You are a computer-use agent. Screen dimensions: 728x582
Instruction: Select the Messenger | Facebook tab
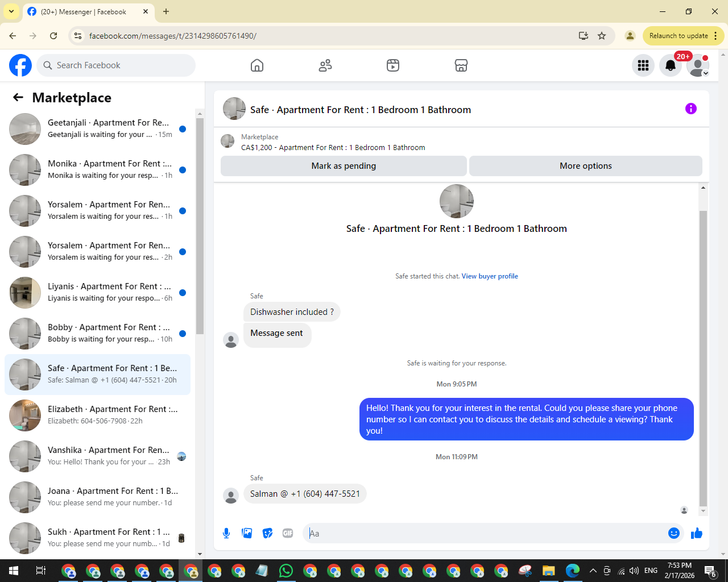(84, 12)
